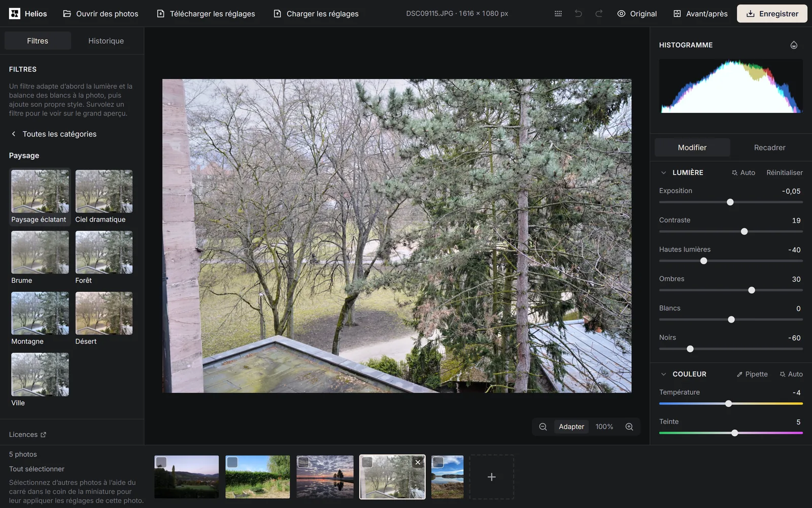Screen dimensions: 812x508
Task: Toggle Avant/après comparison
Action: point(700,14)
